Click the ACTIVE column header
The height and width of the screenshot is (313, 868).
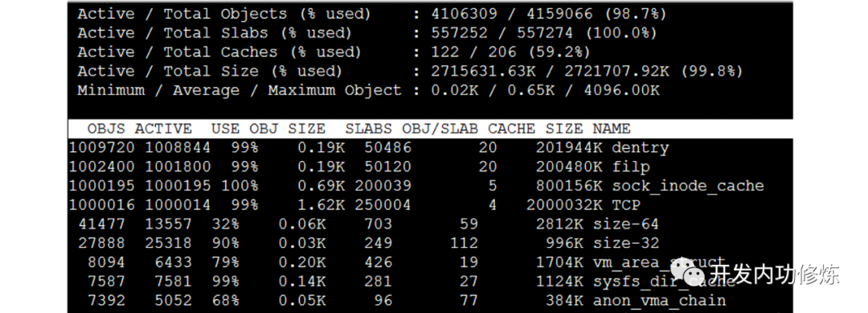pos(163,129)
